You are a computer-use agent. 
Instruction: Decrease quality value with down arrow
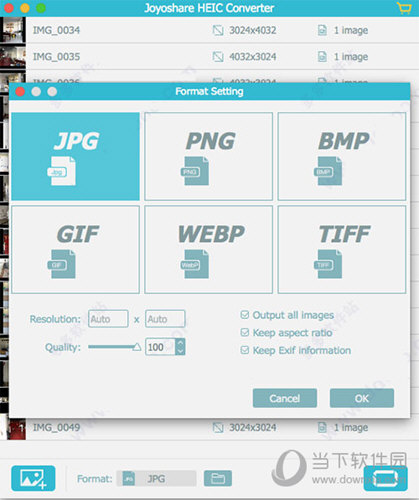pos(180,351)
